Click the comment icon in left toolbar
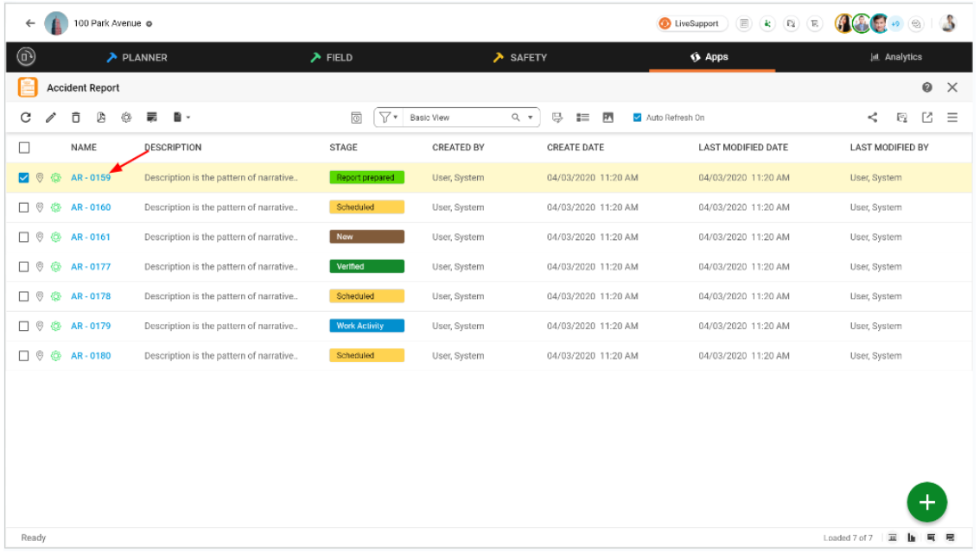This screenshot has width=980, height=553. 151,118
